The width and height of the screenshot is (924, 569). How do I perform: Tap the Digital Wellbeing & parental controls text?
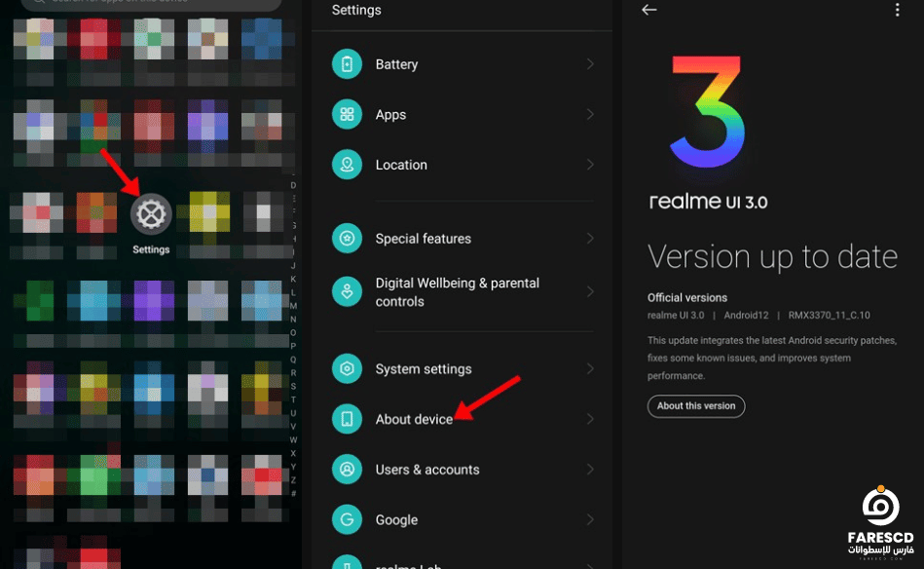458,292
